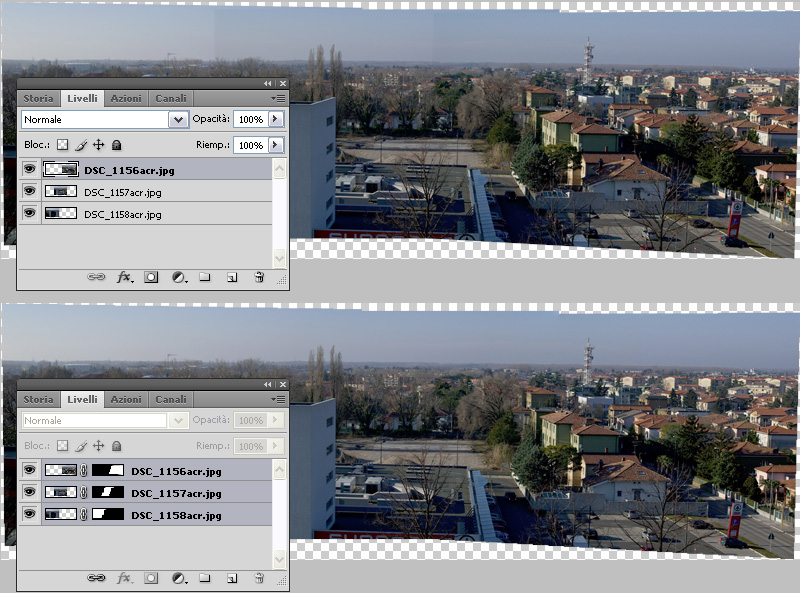Open adjustment layer menu in upper panel
Screen dimensions: 800x593
point(178,277)
